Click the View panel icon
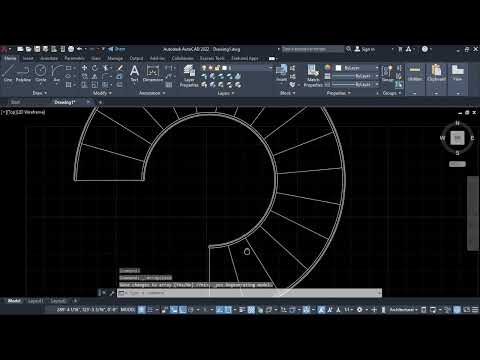480x360 pixels. point(457,73)
